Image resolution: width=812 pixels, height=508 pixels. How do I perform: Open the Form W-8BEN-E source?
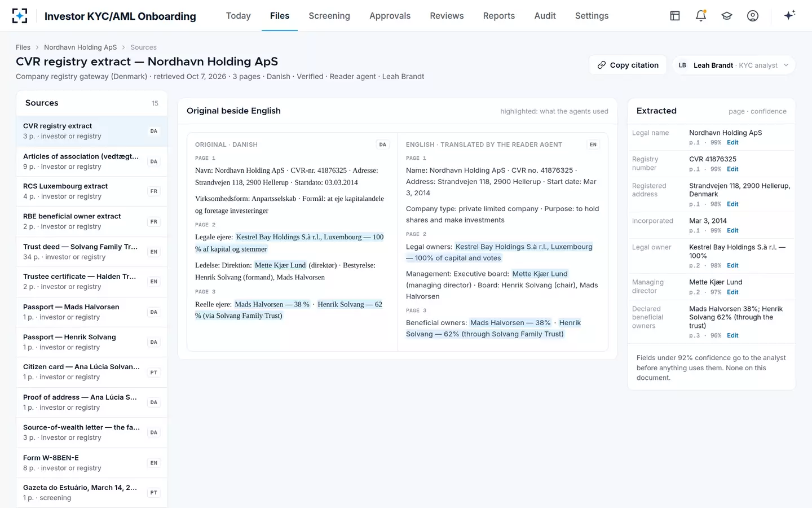pos(92,463)
